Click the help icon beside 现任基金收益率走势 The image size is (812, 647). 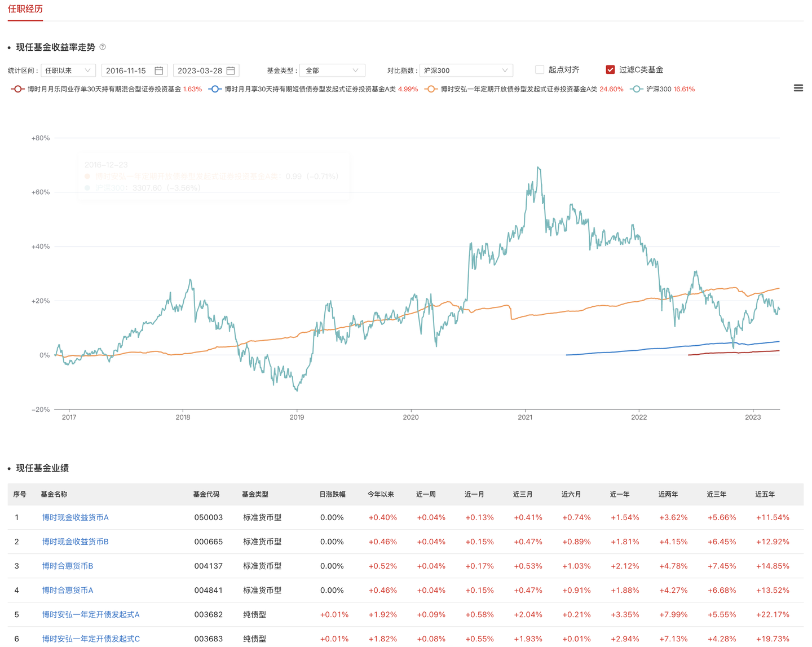click(x=103, y=47)
